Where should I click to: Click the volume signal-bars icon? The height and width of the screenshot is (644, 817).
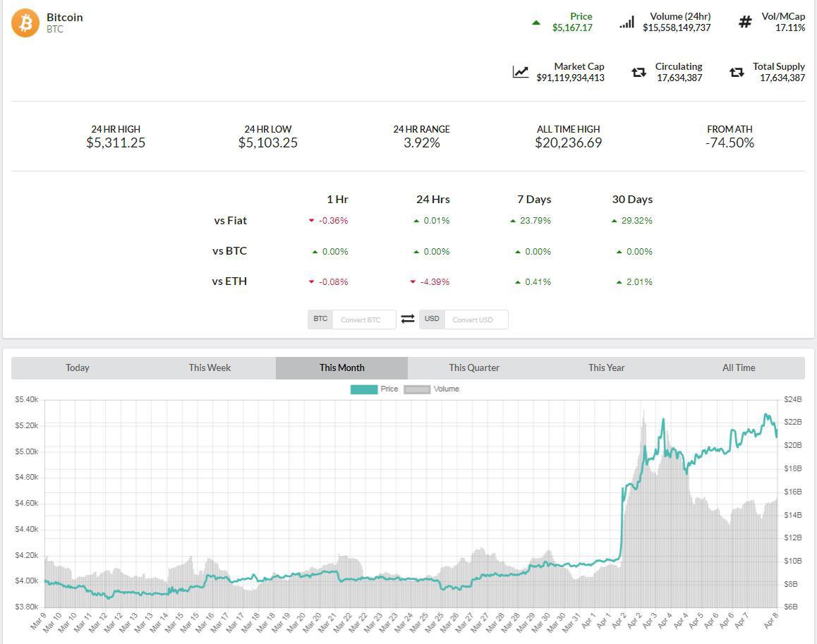pyautogui.click(x=627, y=22)
